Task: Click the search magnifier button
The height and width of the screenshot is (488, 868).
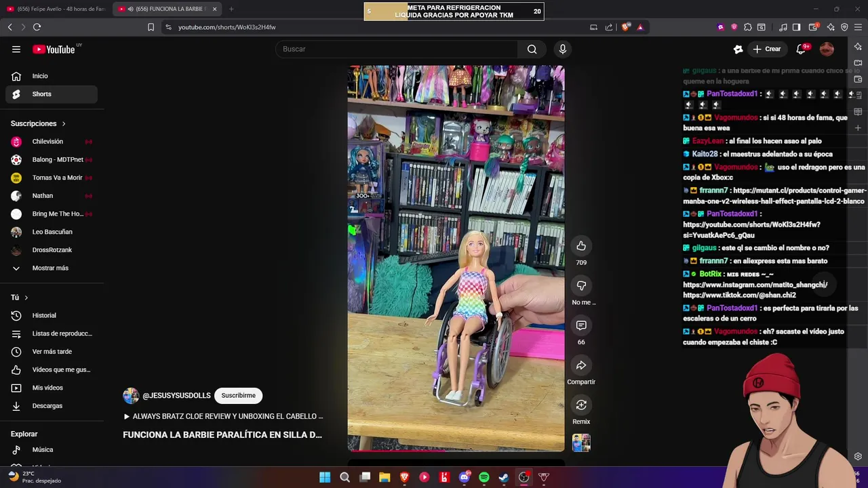Action: [532, 49]
